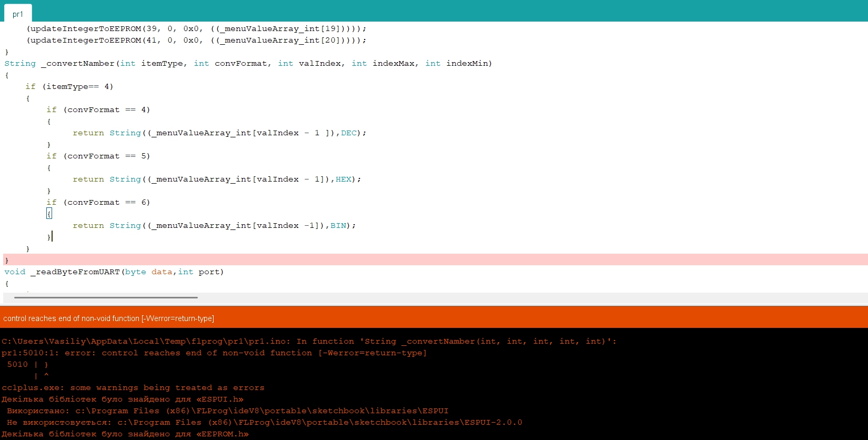
Task: Click the BIN constant in return statement
Action: [338, 226]
